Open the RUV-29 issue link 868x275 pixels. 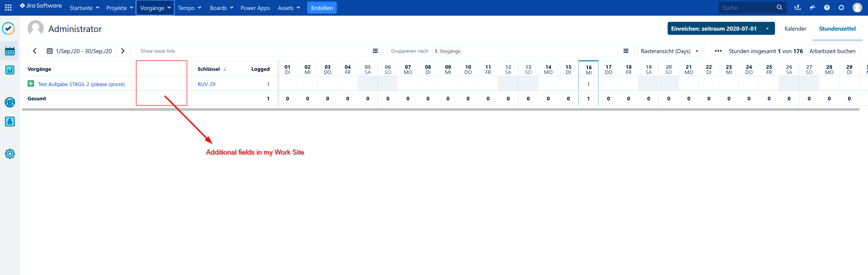pyautogui.click(x=206, y=84)
